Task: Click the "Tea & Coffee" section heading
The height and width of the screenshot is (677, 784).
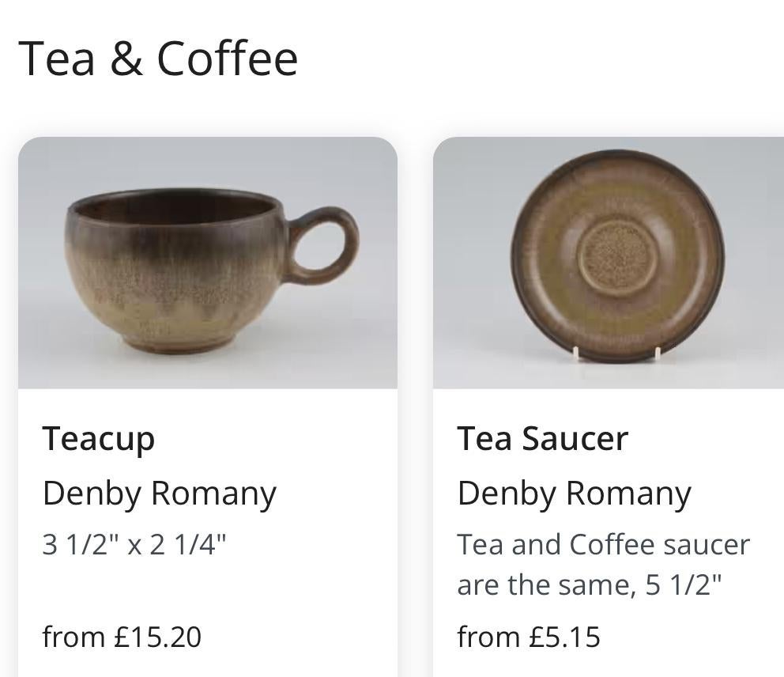Action: (x=158, y=59)
